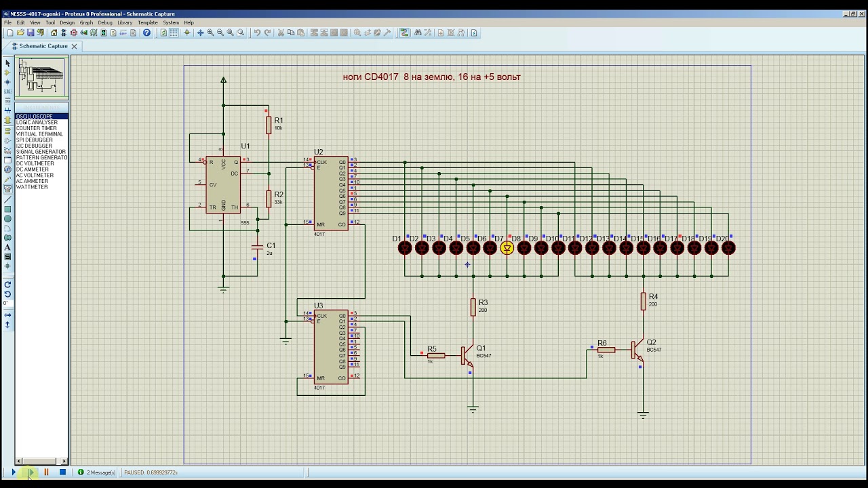Open the Template menu

[148, 22]
